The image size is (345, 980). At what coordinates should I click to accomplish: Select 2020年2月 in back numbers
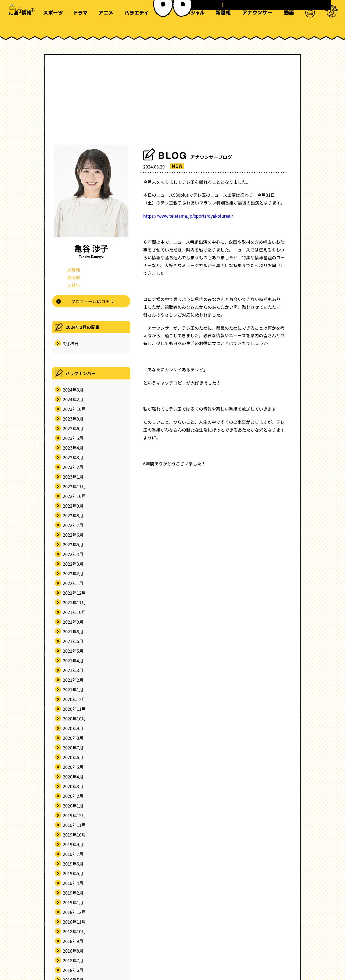pyautogui.click(x=73, y=796)
